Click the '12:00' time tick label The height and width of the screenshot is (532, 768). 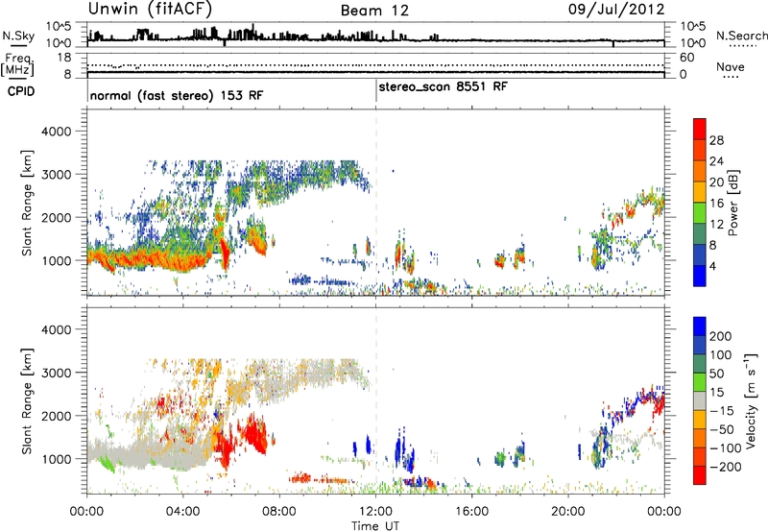click(375, 512)
